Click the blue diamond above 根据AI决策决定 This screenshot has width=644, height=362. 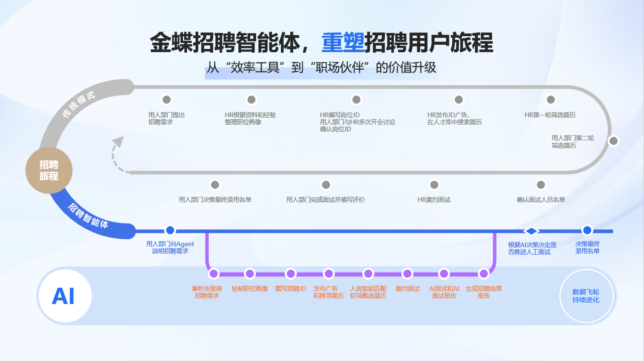531,231
